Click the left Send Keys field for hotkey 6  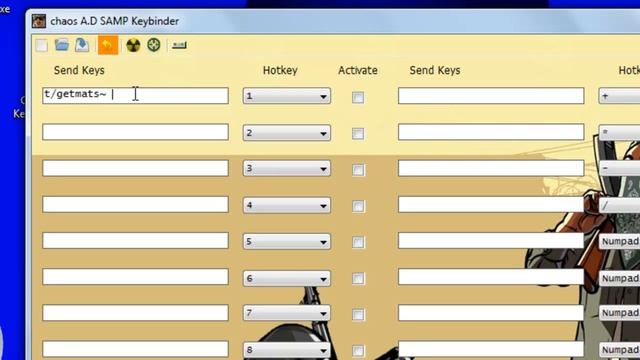pyautogui.click(x=135, y=277)
